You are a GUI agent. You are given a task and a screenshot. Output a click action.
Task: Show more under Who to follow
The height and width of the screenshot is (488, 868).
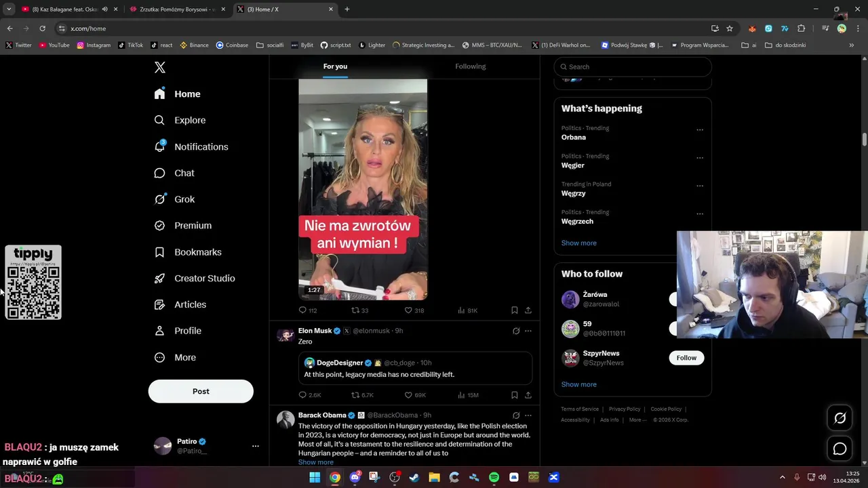pos(579,384)
